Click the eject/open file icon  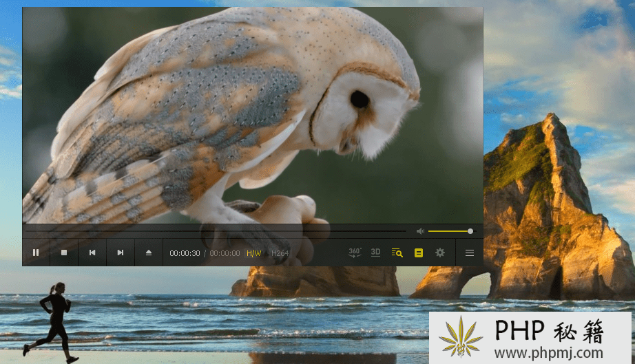[x=149, y=253]
